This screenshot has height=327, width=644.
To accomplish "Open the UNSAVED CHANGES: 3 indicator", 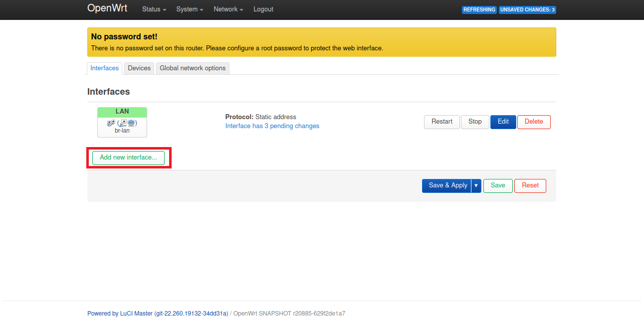I will click(527, 9).
